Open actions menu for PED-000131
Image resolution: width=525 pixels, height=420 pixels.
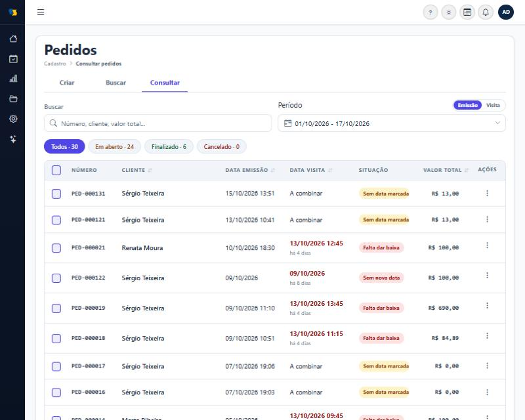487,193
